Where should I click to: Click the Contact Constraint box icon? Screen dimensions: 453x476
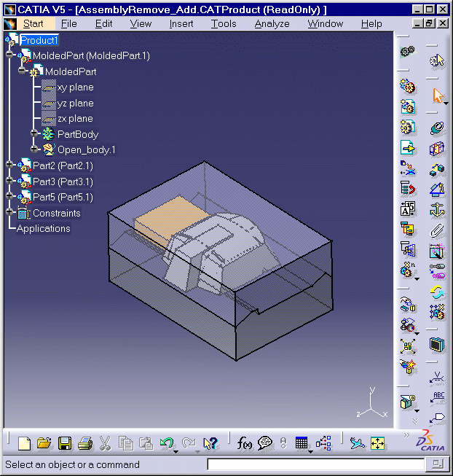coord(437,149)
